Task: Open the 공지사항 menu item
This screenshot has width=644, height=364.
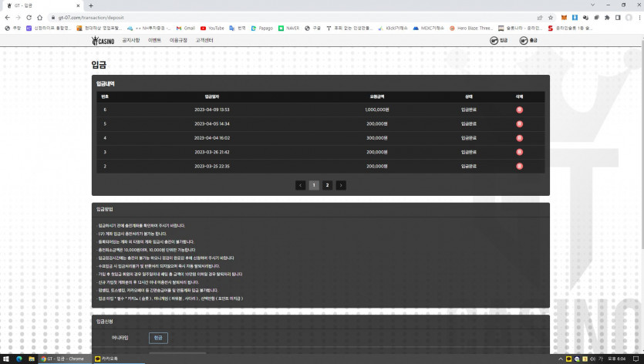Action: point(131,40)
